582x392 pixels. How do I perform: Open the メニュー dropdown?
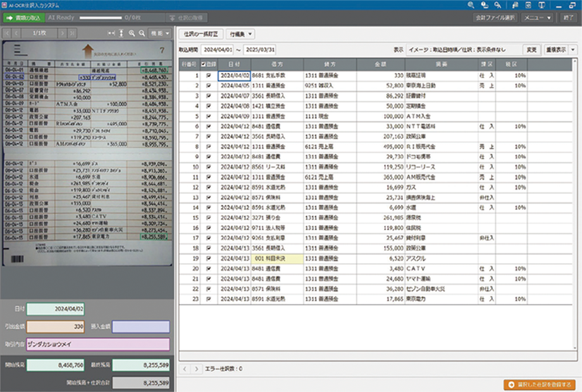(537, 18)
